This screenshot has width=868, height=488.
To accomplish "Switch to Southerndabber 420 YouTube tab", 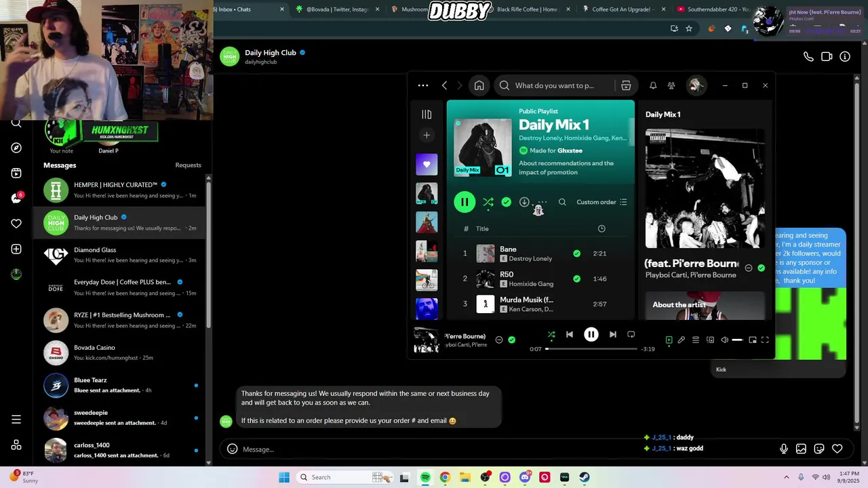I will 711,9.
